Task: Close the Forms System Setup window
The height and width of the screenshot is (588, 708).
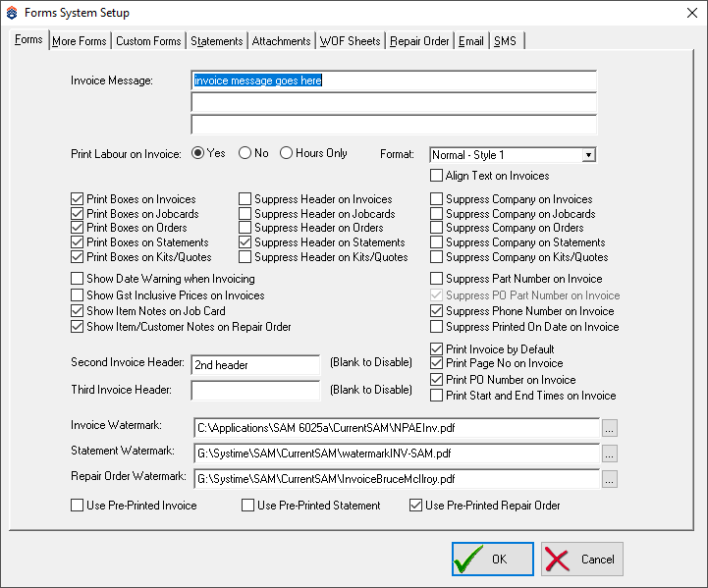Action: 692,13
